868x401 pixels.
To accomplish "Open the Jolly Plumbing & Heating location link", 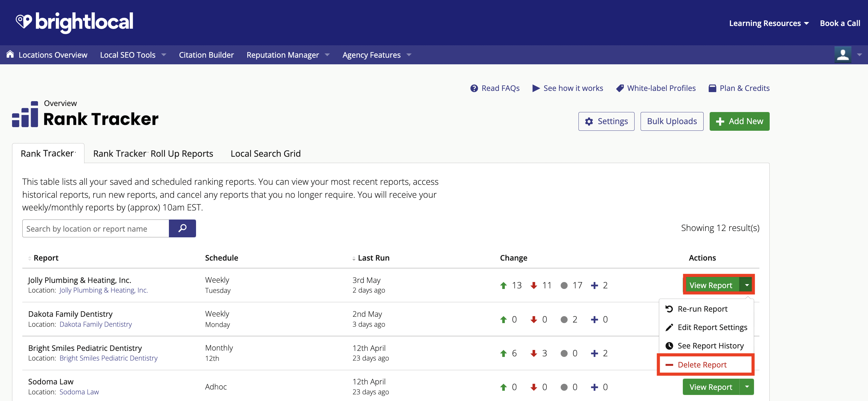I will pyautogui.click(x=103, y=290).
